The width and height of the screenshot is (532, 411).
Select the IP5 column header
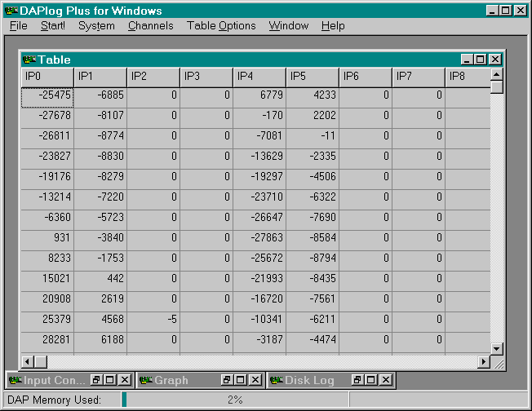coord(313,77)
